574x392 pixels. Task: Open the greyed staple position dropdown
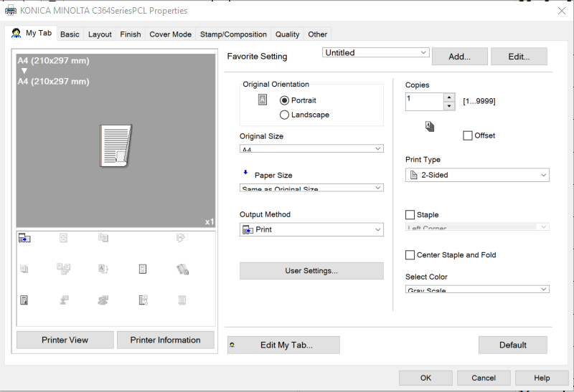pyautogui.click(x=477, y=226)
